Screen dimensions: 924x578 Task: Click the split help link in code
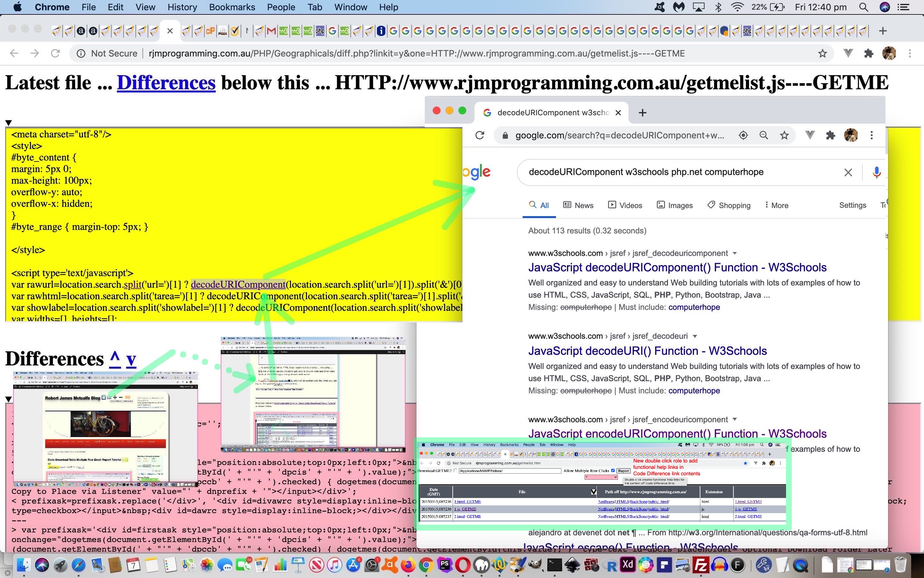pos(133,285)
